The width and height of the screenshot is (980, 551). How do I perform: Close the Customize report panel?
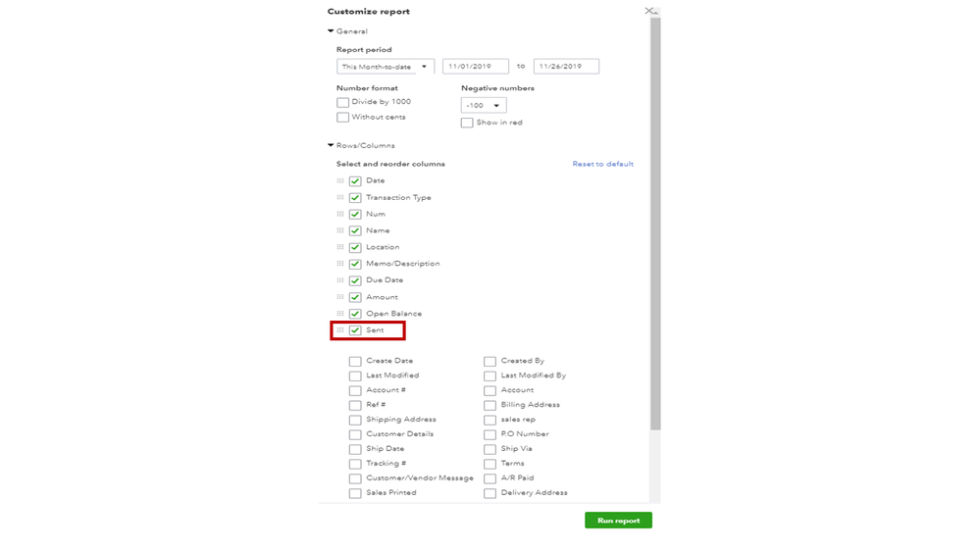pos(648,12)
